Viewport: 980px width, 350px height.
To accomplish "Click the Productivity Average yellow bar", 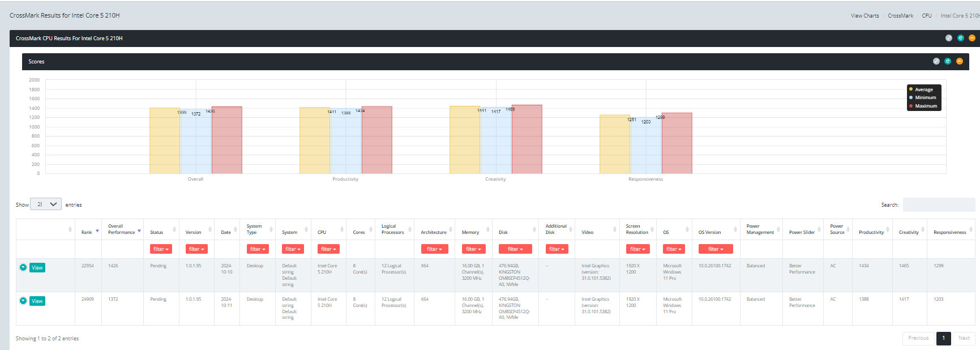I will (315, 140).
